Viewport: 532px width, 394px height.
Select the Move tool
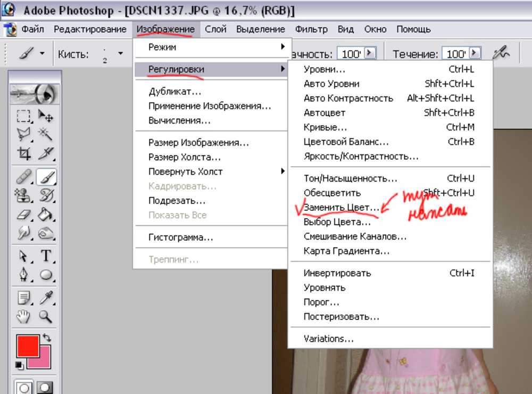tap(45, 116)
